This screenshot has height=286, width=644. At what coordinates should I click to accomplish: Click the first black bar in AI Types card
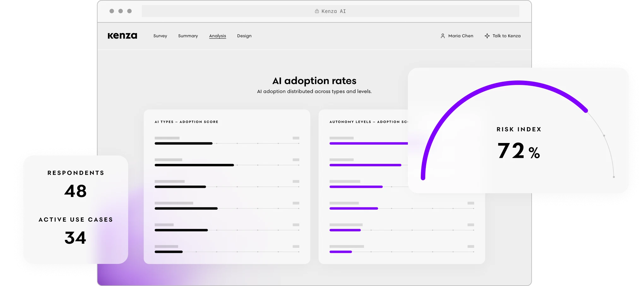[x=183, y=143]
